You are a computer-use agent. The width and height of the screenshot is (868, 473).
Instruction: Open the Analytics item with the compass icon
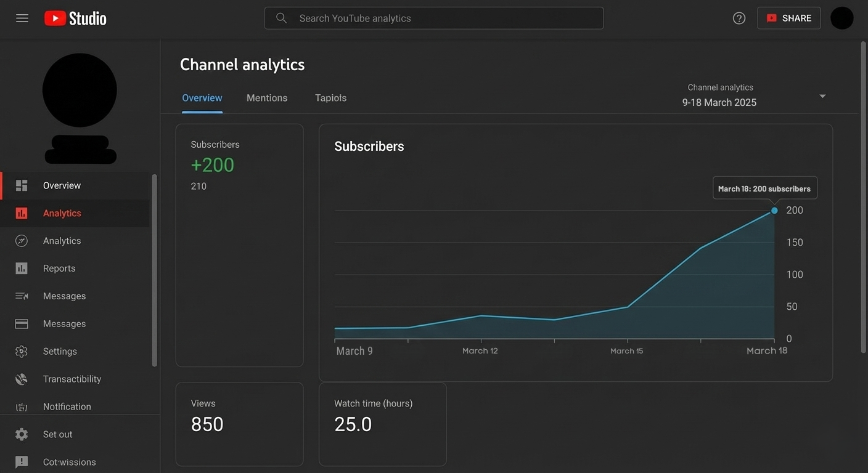click(x=62, y=241)
